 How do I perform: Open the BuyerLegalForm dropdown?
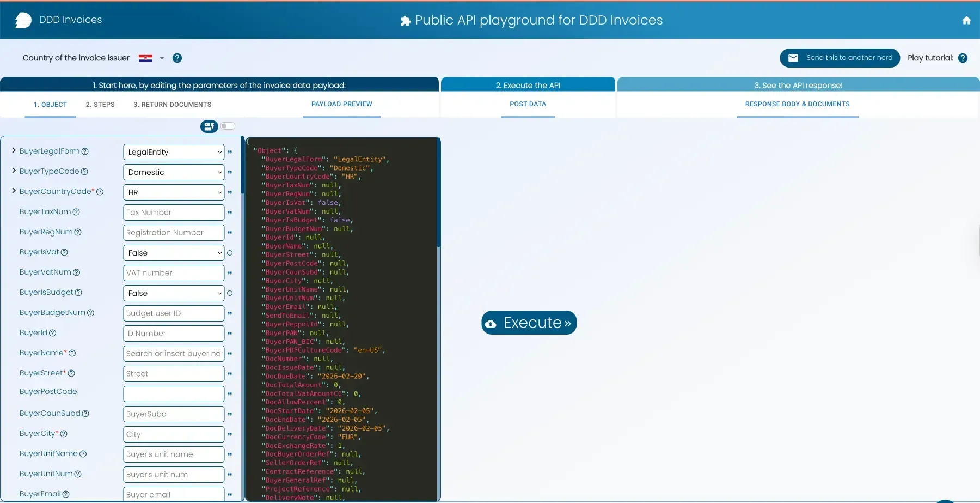pos(173,152)
